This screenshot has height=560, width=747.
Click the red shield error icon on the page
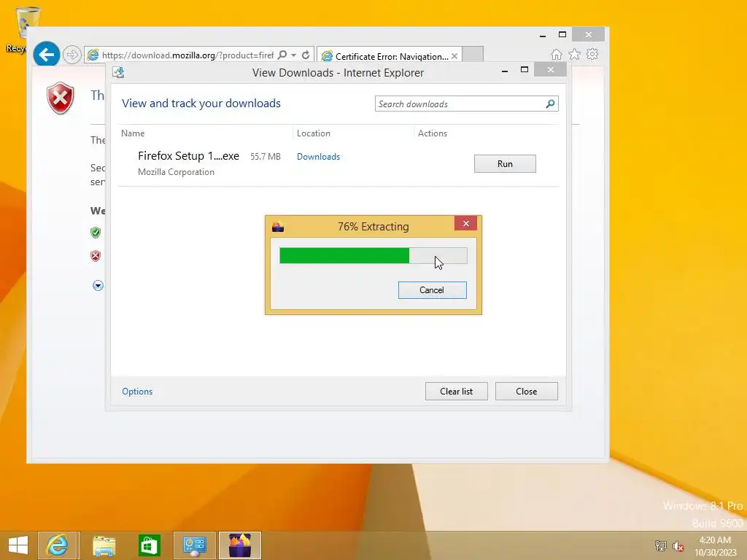[61, 98]
